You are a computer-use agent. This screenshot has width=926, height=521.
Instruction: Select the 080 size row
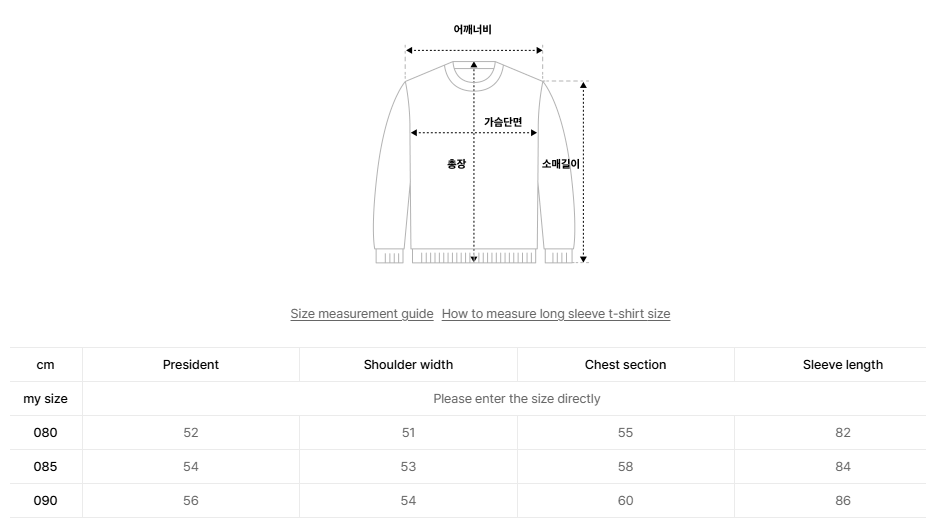pyautogui.click(x=46, y=433)
